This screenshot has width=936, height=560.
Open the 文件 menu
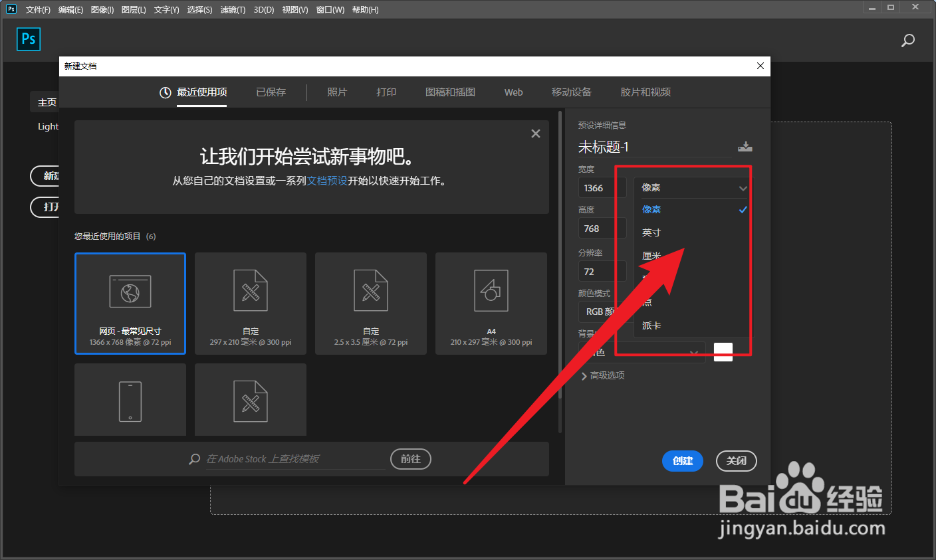pyautogui.click(x=37, y=9)
